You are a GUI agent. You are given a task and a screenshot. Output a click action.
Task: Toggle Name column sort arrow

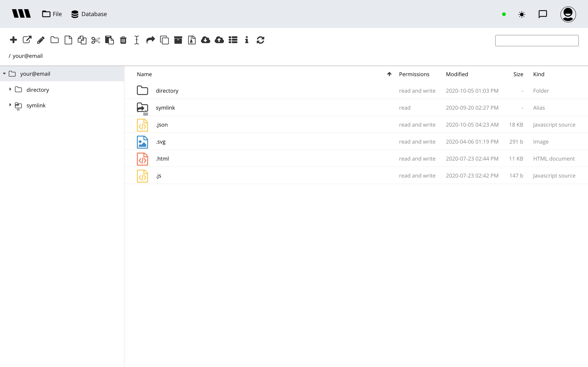click(x=389, y=74)
